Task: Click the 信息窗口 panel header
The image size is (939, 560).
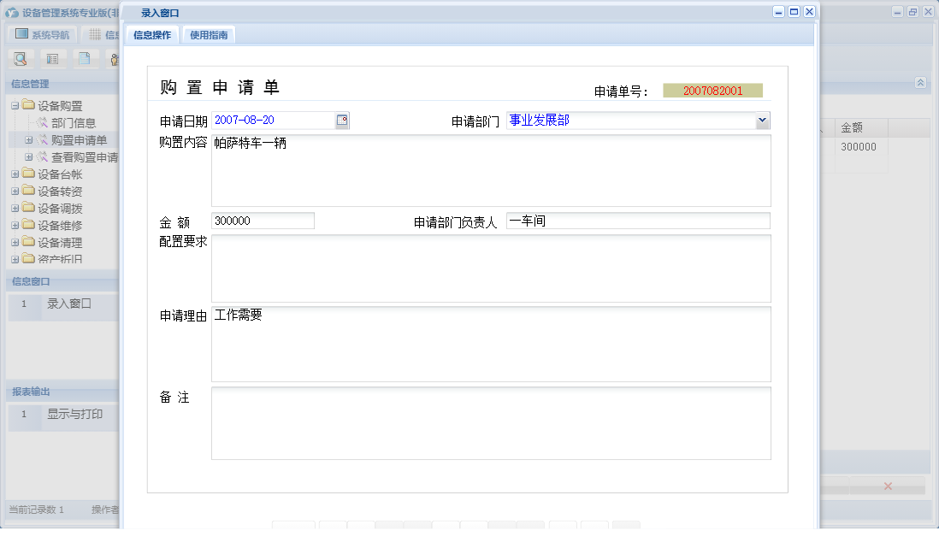Action: click(63, 281)
